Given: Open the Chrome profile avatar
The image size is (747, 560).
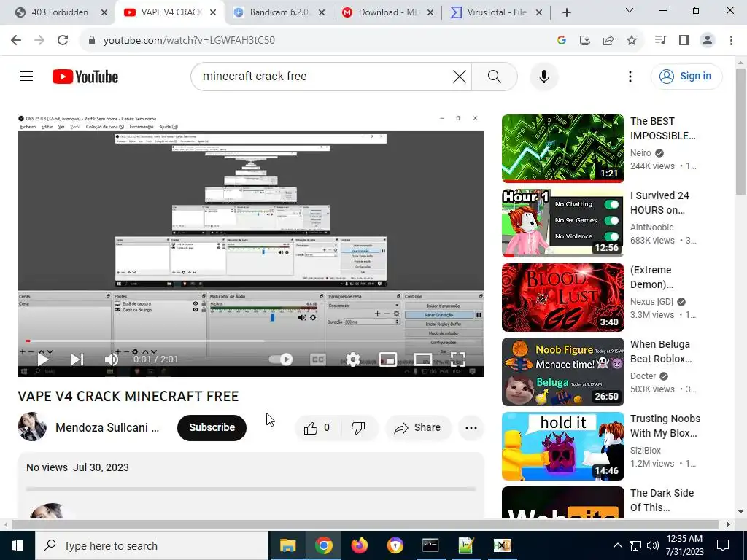Looking at the screenshot, I should [x=708, y=40].
